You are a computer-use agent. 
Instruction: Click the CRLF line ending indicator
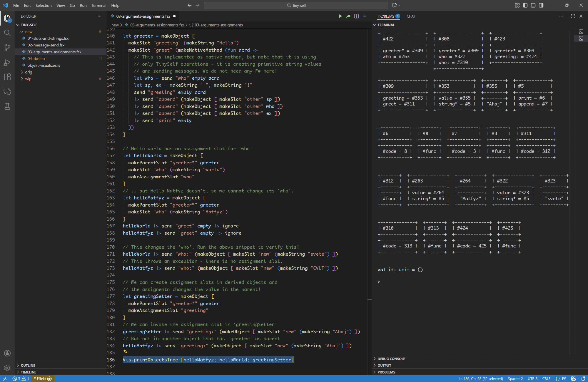click(x=546, y=378)
